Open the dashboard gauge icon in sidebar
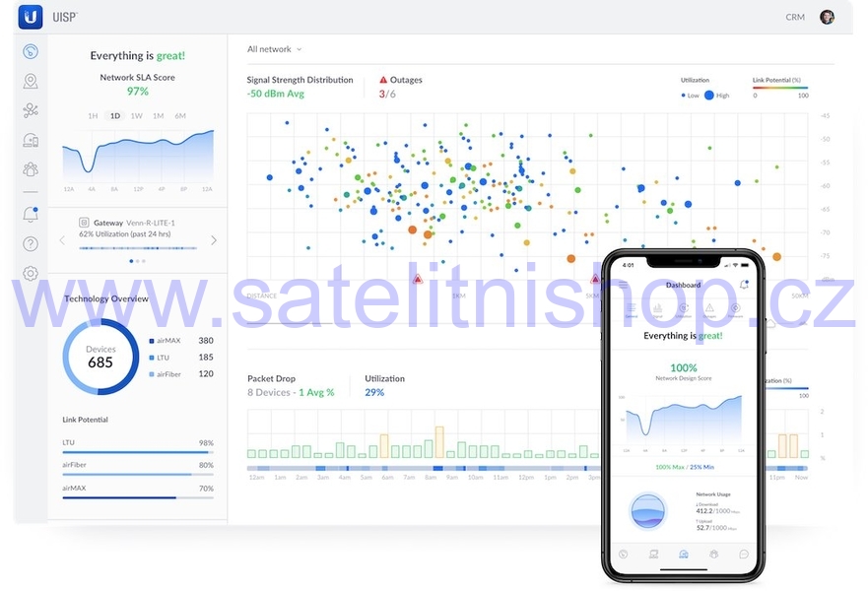 31,51
